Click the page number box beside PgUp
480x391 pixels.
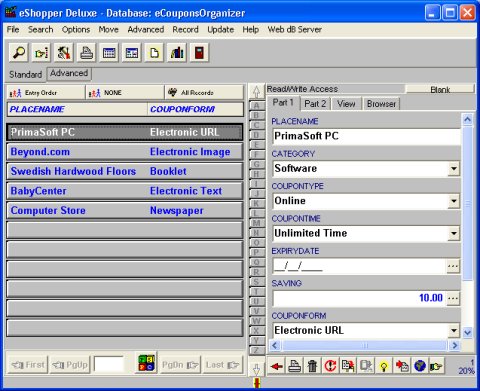coord(109,364)
